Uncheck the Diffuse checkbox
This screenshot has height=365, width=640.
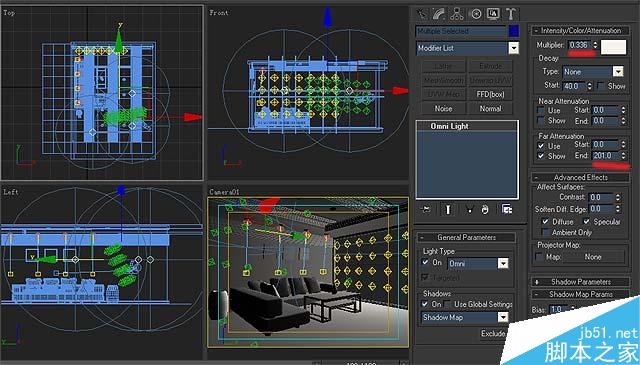(545, 222)
